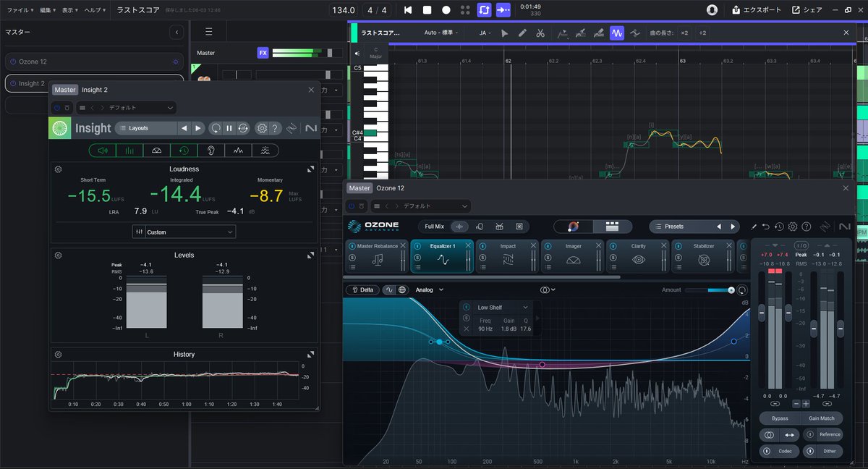868x469 pixels.
Task: Remove the Impact module with its X
Action: pyautogui.click(x=534, y=246)
